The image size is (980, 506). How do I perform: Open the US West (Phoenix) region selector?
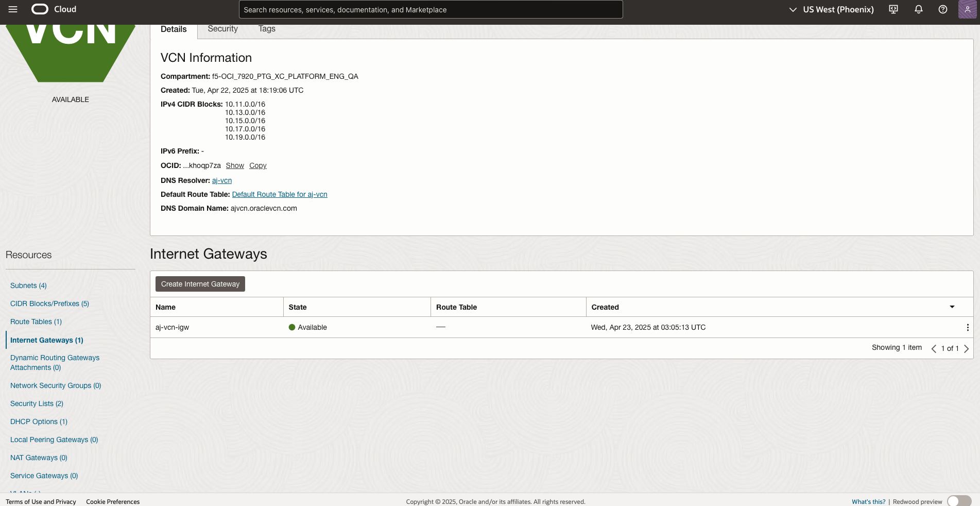830,9
